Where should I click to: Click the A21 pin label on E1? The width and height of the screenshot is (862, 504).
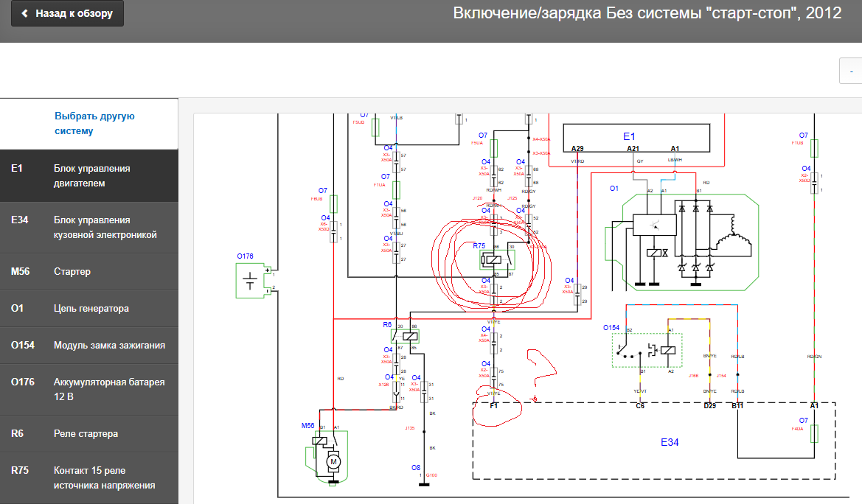pyautogui.click(x=633, y=148)
